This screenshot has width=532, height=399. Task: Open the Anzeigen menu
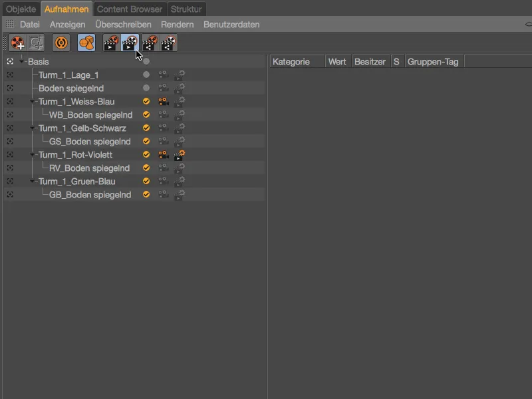pyautogui.click(x=68, y=25)
